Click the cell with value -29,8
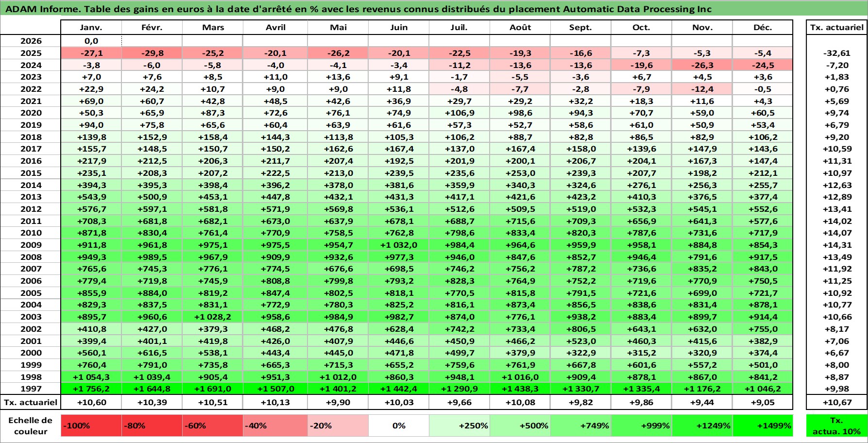This screenshot has width=868, height=443. (152, 53)
